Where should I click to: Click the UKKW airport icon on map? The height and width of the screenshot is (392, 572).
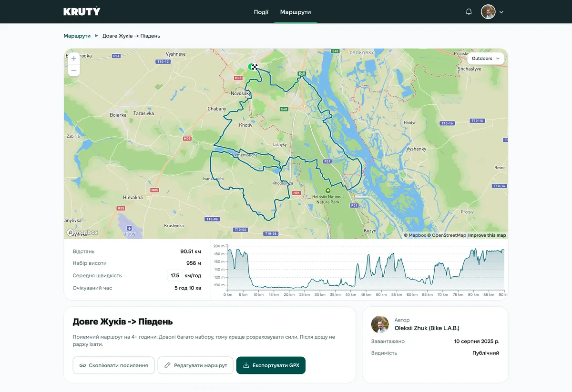(130, 228)
